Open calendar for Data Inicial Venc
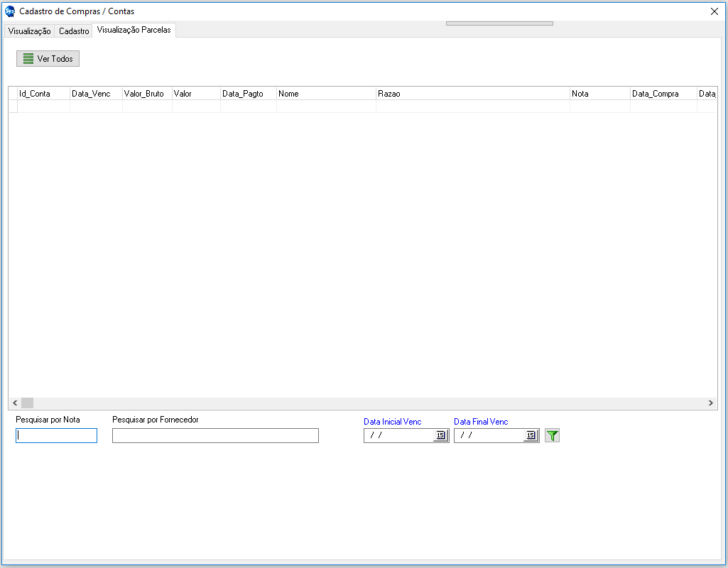This screenshot has height=568, width=728. point(440,436)
